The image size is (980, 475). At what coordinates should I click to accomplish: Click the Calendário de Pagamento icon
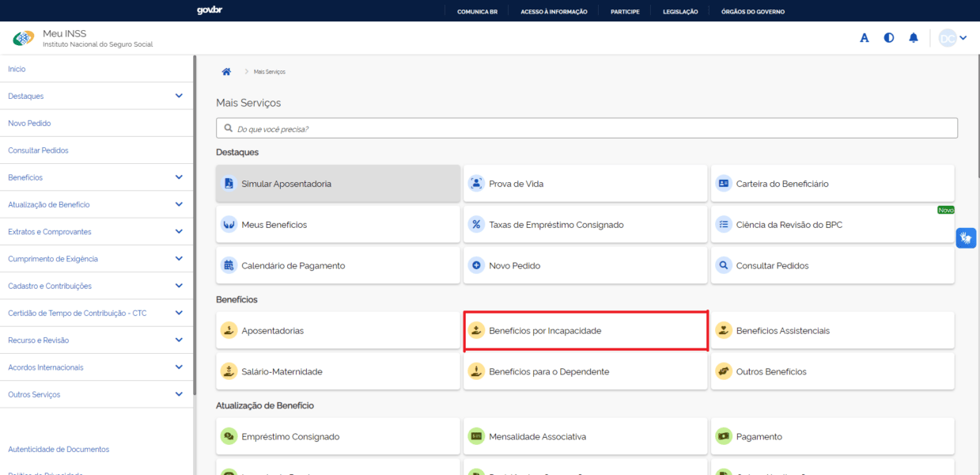(229, 266)
